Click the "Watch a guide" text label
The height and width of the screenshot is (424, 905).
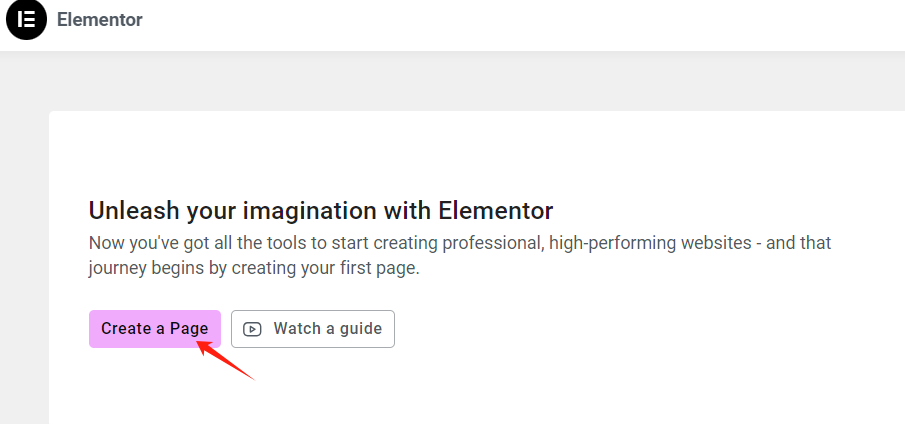327,329
